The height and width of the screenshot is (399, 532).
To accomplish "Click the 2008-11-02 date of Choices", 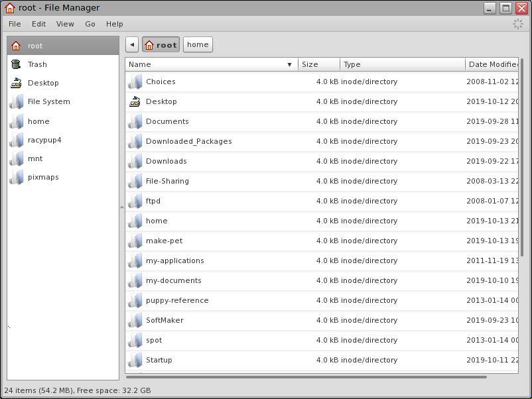I will (492, 82).
